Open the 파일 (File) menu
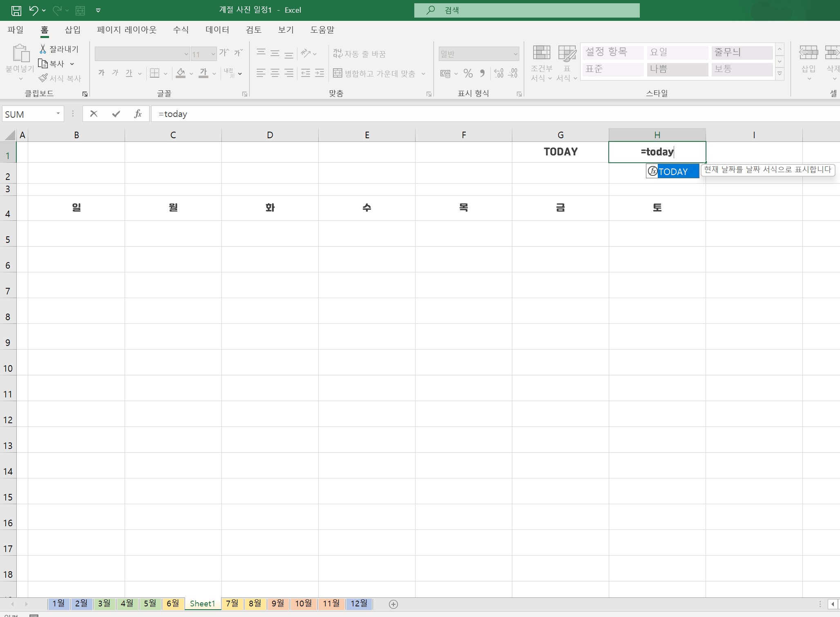The height and width of the screenshot is (617, 840). pos(16,30)
